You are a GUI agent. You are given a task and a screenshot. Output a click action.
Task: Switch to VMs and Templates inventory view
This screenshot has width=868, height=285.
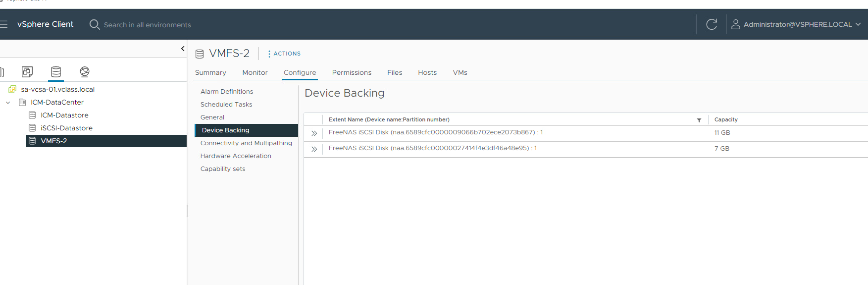(27, 72)
